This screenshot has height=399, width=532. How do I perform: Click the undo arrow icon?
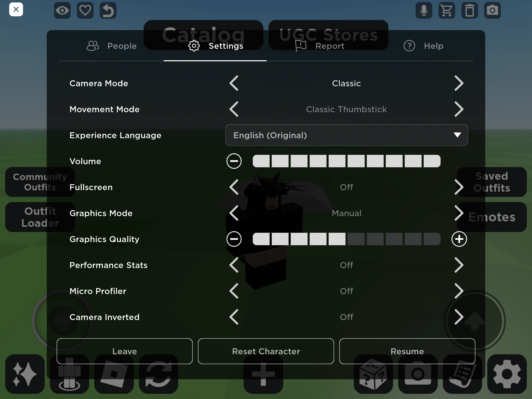pos(108,10)
